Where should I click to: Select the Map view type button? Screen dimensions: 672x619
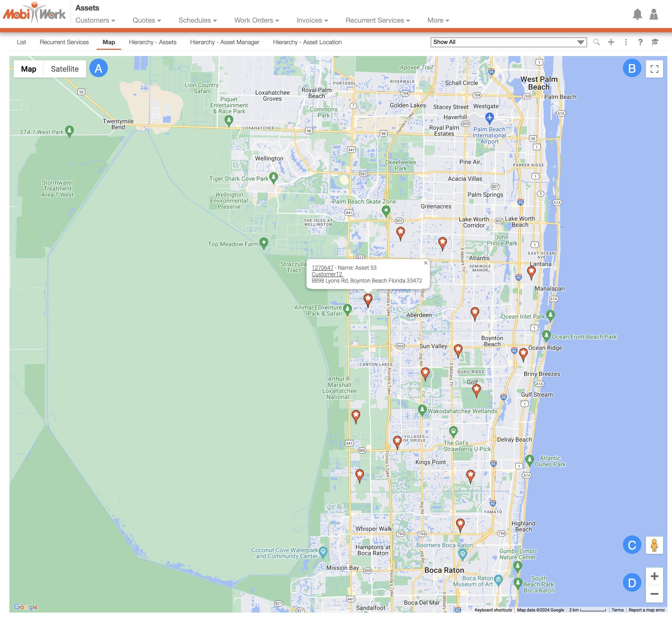tap(29, 69)
